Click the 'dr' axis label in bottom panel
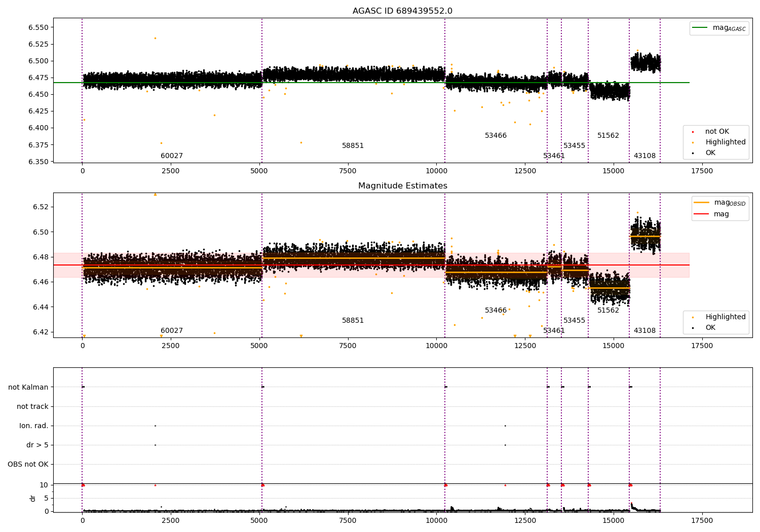 point(33,498)
